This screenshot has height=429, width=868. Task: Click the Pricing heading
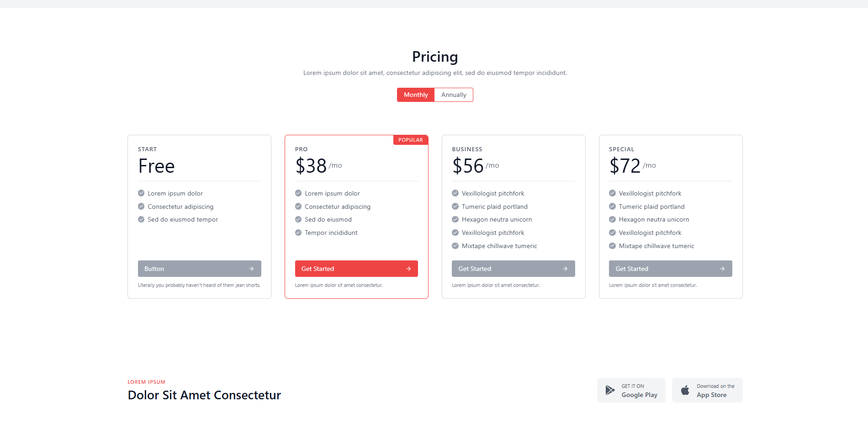(x=434, y=57)
